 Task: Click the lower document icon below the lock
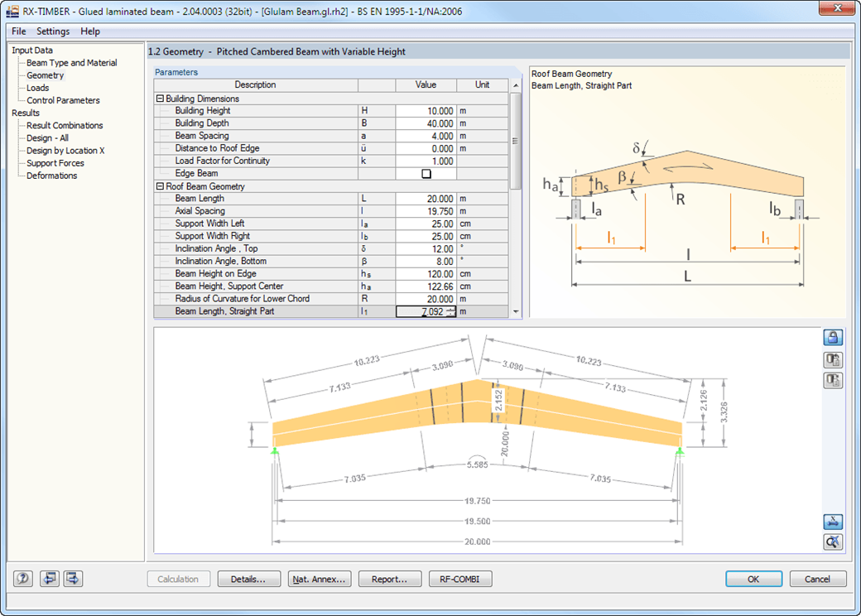[x=833, y=380]
